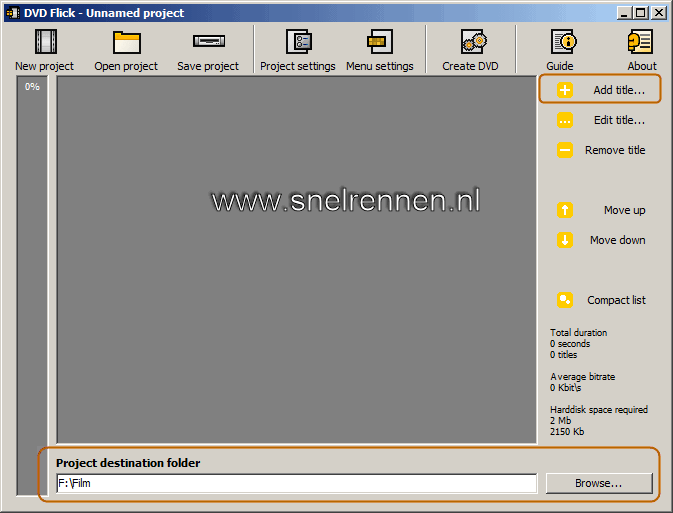
Task: Open project using the folder icon
Action: 126,50
